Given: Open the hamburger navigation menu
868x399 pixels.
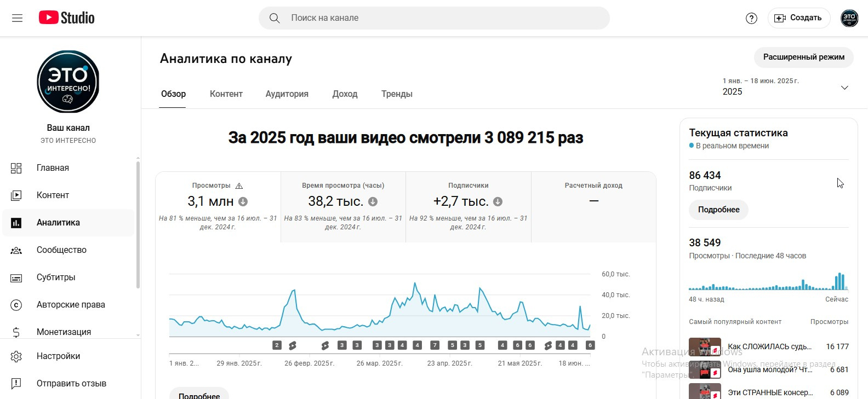Looking at the screenshot, I should pyautogui.click(x=18, y=18).
